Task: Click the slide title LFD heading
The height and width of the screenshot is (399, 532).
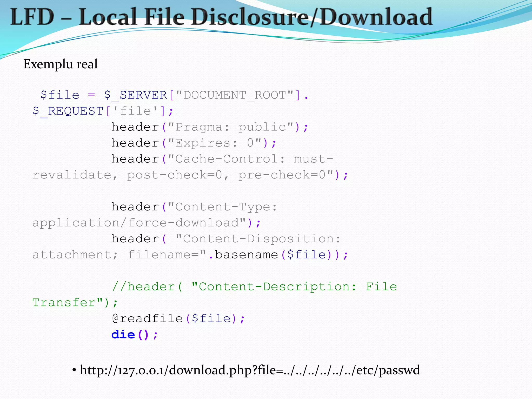Action: tap(221, 17)
